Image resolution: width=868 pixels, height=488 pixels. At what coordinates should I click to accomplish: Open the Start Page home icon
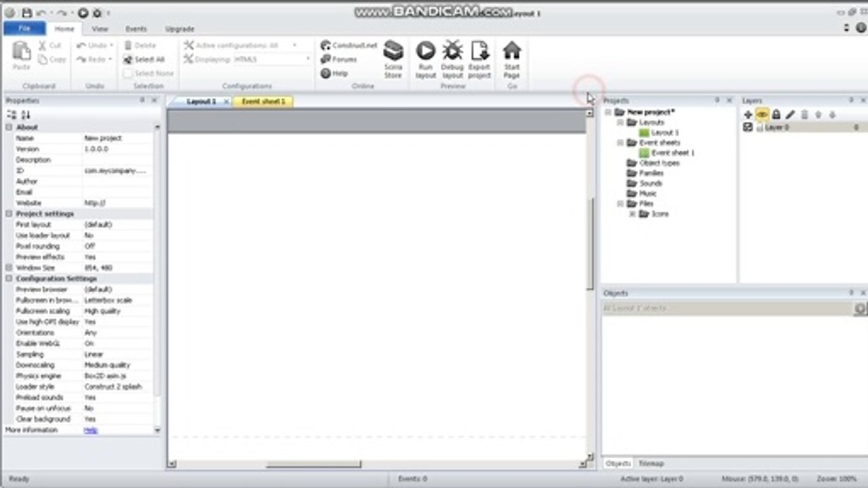pyautogui.click(x=512, y=51)
